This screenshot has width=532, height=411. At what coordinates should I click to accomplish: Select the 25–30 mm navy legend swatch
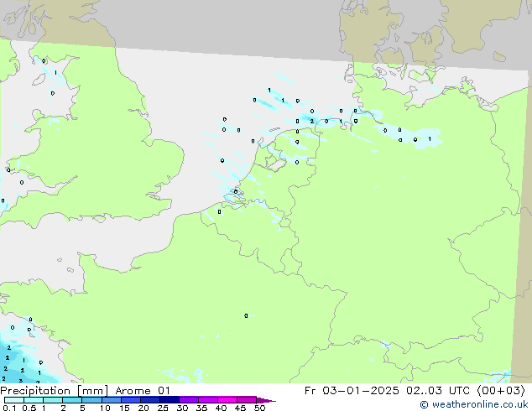tap(169, 400)
